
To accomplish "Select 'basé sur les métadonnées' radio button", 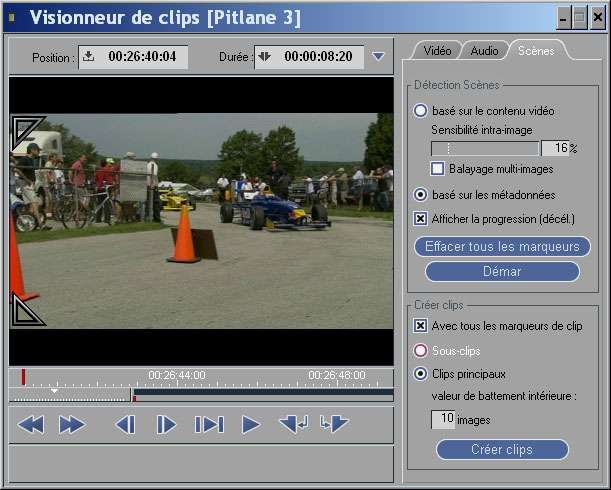I will pyautogui.click(x=420, y=195).
